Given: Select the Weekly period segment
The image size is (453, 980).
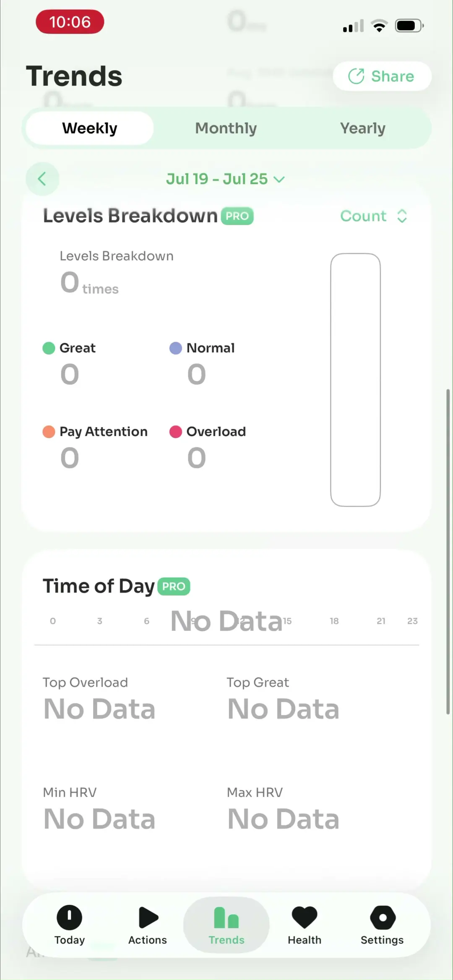Looking at the screenshot, I should click(x=90, y=128).
